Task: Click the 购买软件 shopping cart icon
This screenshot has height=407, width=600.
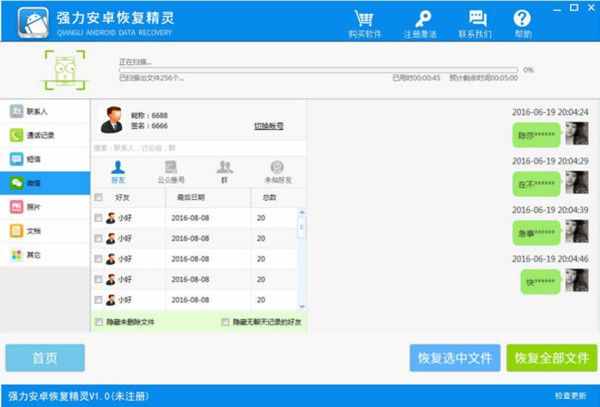Action: tap(363, 19)
